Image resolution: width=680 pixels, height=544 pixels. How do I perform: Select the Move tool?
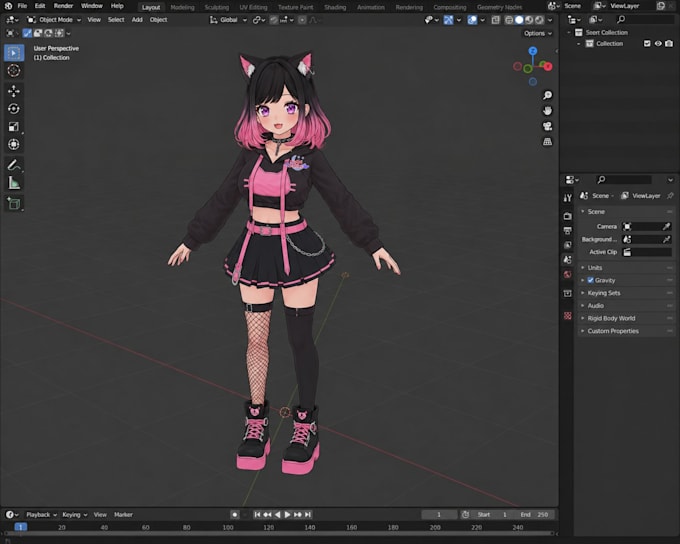click(14, 91)
